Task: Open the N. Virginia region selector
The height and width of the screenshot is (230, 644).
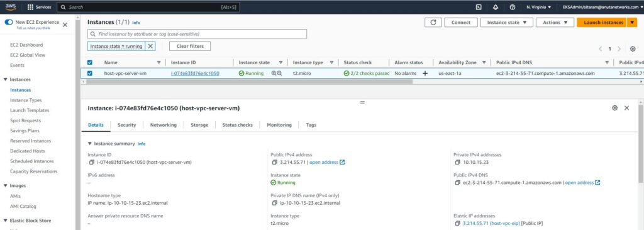Action: tap(539, 7)
